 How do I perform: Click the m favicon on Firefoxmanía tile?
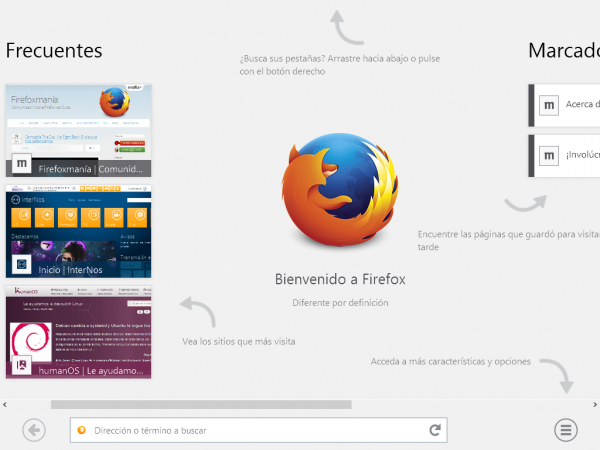pos(21,163)
